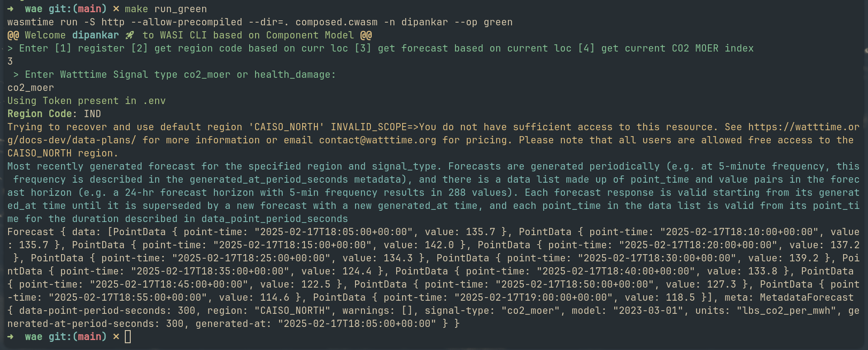The height and width of the screenshot is (350, 868).
Task: Click the contact@watttime.org email address
Action: click(x=378, y=140)
